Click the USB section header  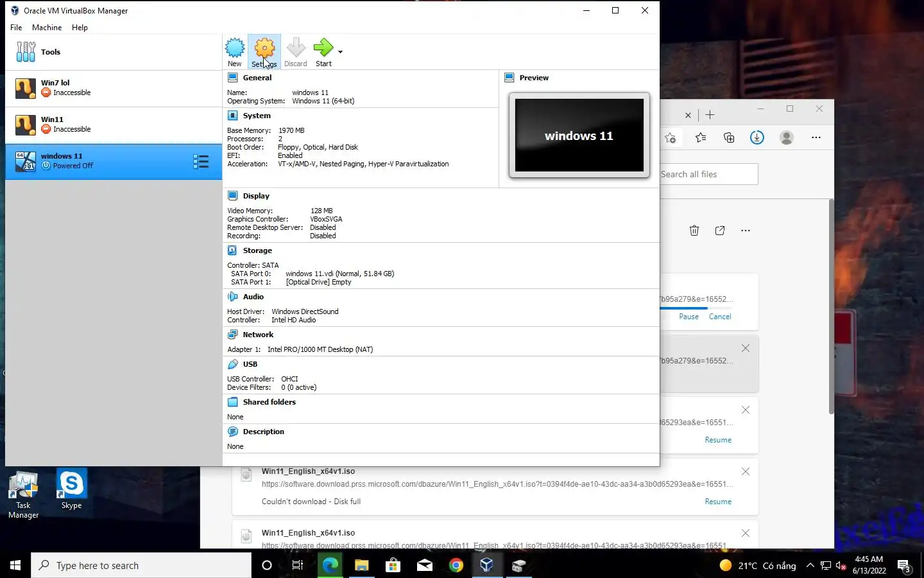tap(250, 364)
